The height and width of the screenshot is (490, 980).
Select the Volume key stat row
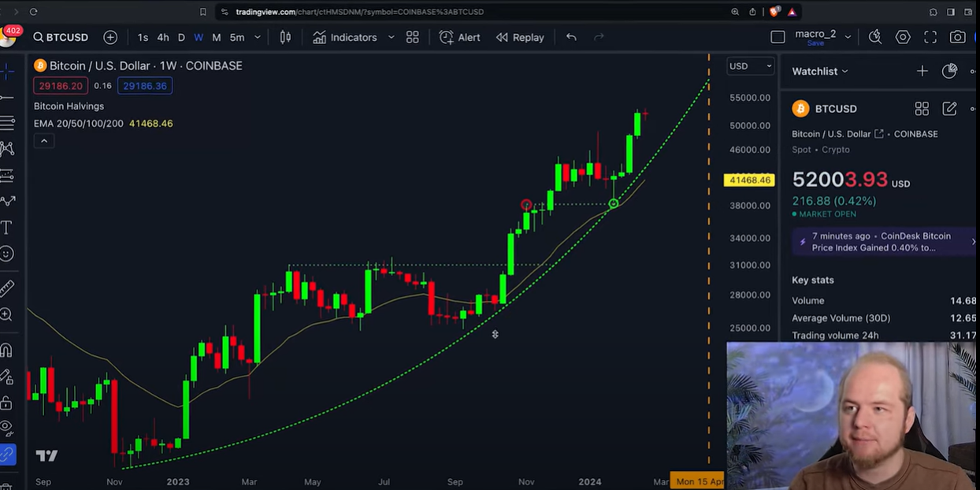pos(884,300)
